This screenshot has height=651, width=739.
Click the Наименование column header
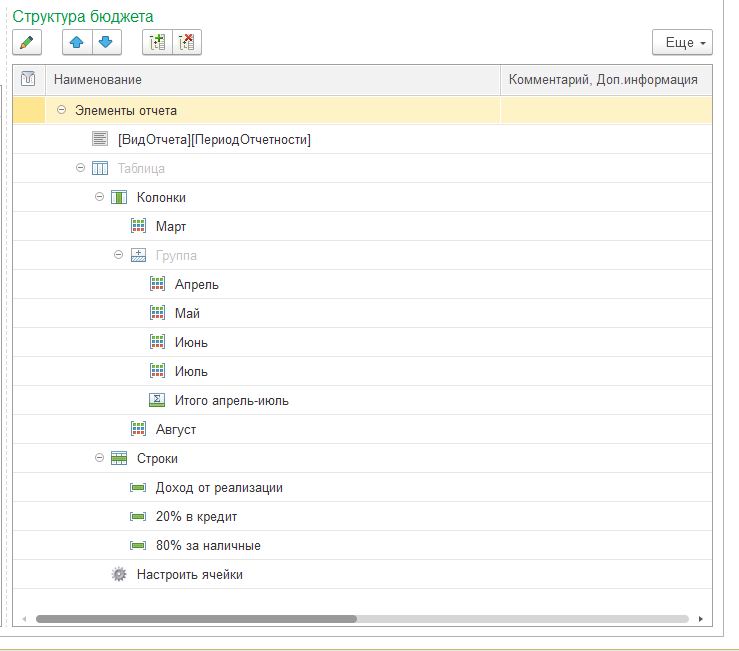click(271, 79)
